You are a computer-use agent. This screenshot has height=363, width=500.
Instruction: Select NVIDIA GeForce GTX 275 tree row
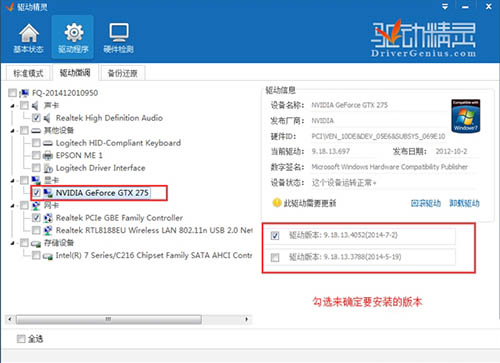tap(102, 193)
